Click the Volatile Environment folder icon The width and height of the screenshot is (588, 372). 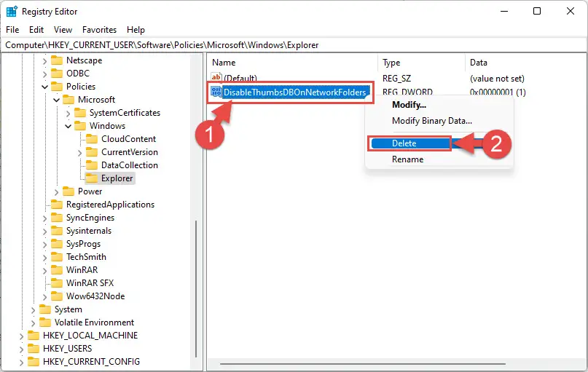click(x=45, y=322)
